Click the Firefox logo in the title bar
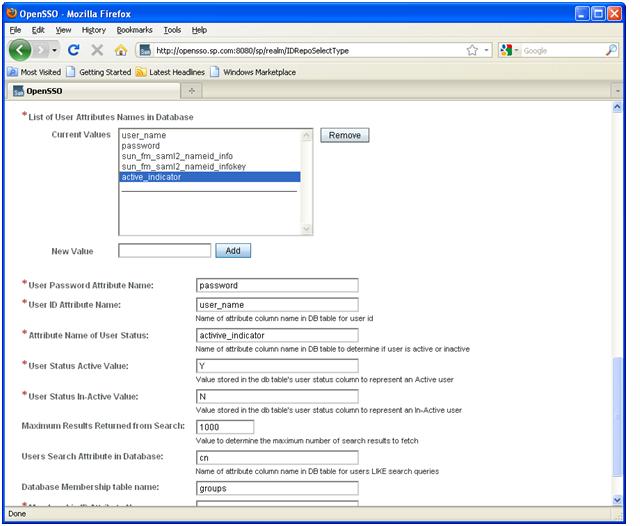640x526 pixels. (11, 13)
